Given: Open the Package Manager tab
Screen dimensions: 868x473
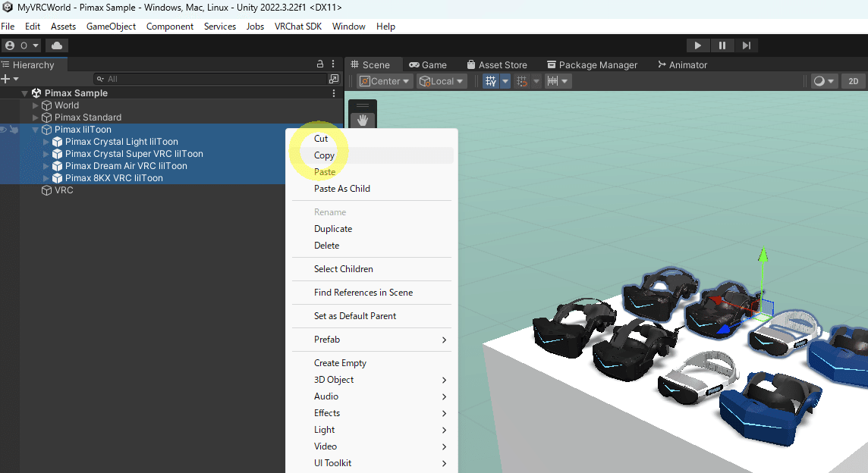Looking at the screenshot, I should point(593,64).
